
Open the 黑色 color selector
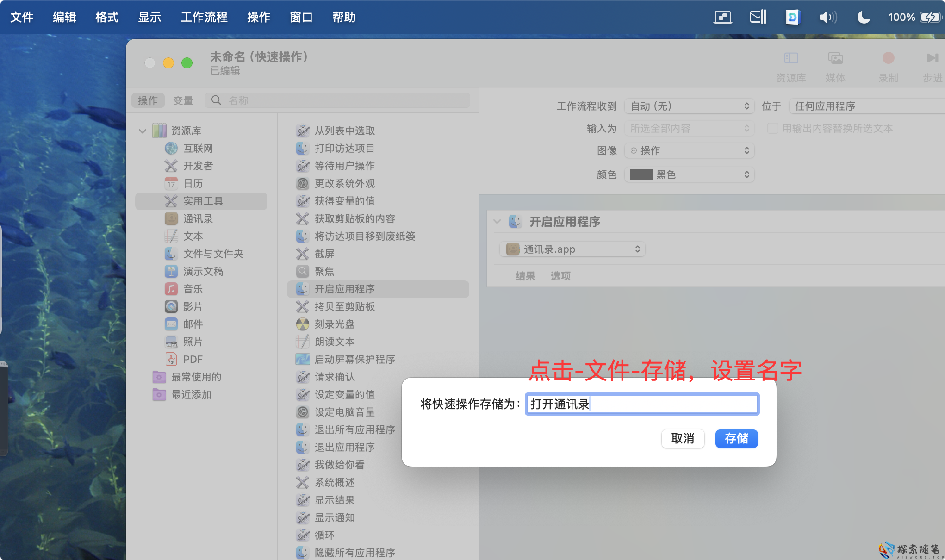pos(689,174)
